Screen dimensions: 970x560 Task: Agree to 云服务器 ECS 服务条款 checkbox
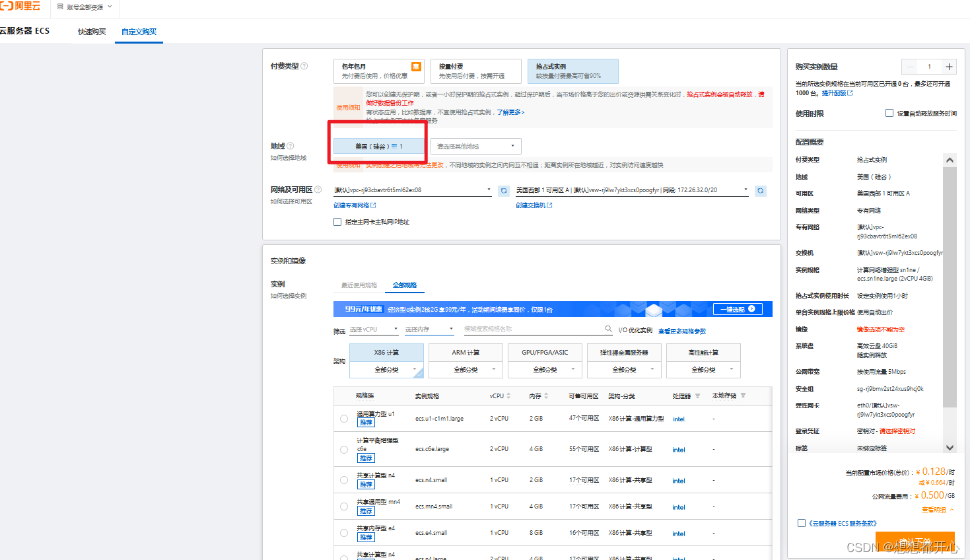(802, 523)
